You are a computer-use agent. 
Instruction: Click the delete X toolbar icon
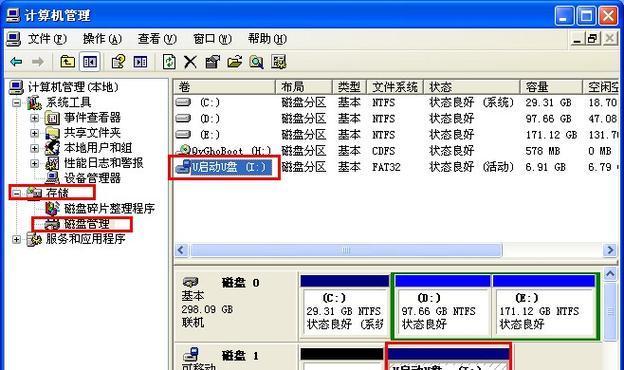click(x=190, y=62)
